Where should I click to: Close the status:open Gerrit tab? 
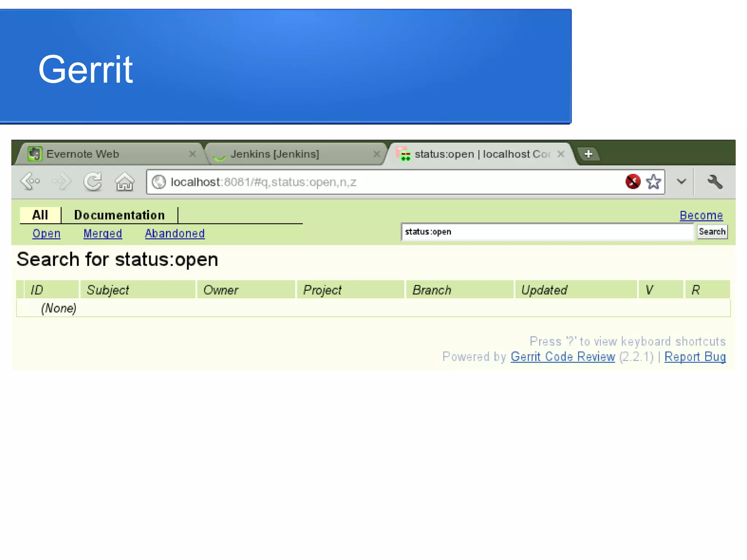pos(561,154)
